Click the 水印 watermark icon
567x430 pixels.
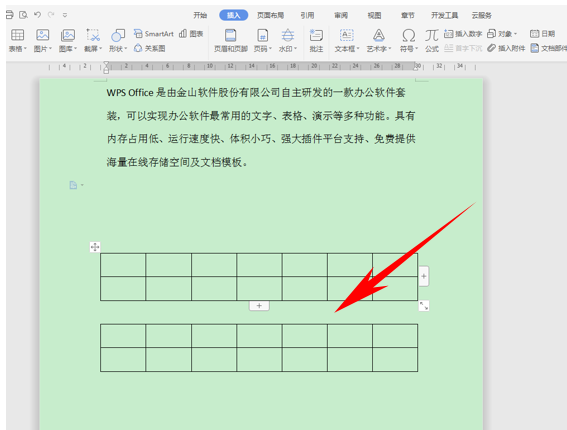click(x=288, y=35)
